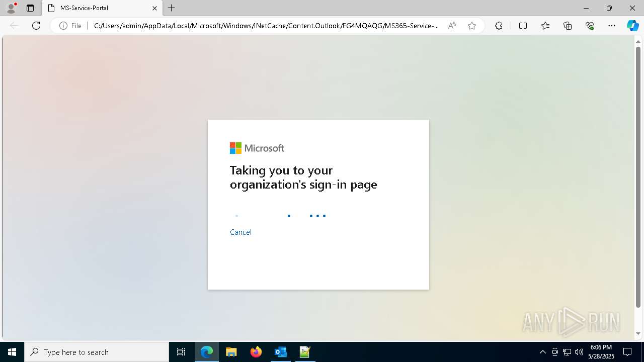The height and width of the screenshot is (362, 644).
Task: Open the Collections panel
Action: coord(568,26)
